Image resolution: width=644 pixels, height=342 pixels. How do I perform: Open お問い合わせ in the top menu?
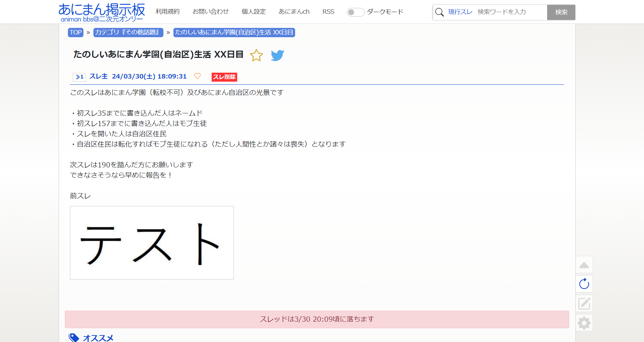click(x=210, y=12)
